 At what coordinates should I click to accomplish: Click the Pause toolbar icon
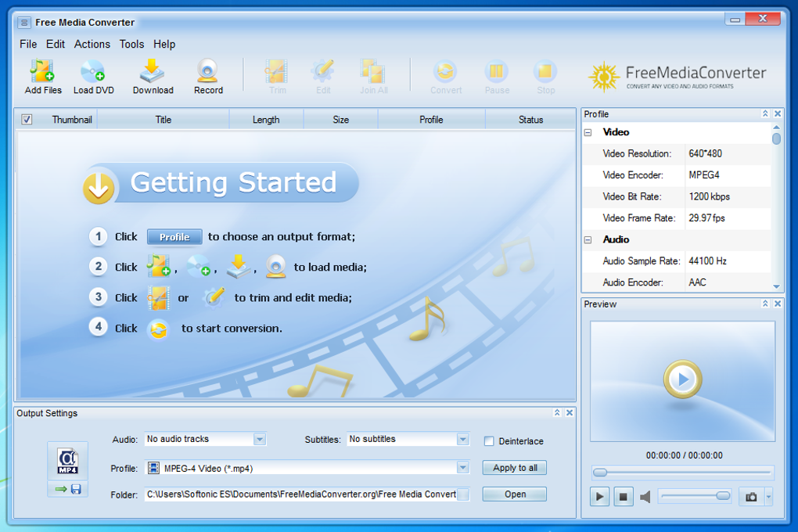click(496, 72)
